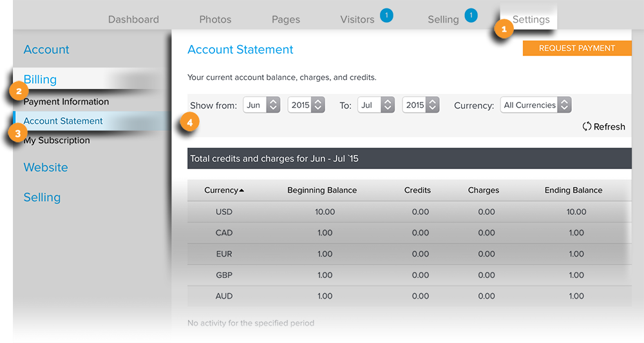The width and height of the screenshot is (644, 343).
Task: Open the All Currencies dropdown
Action: pyautogui.click(x=536, y=105)
